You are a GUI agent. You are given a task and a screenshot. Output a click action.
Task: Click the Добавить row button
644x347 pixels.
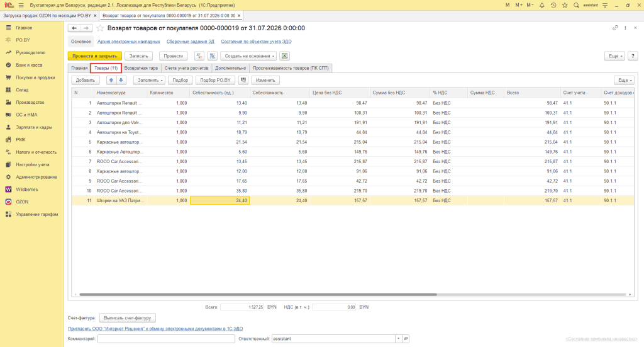(86, 80)
